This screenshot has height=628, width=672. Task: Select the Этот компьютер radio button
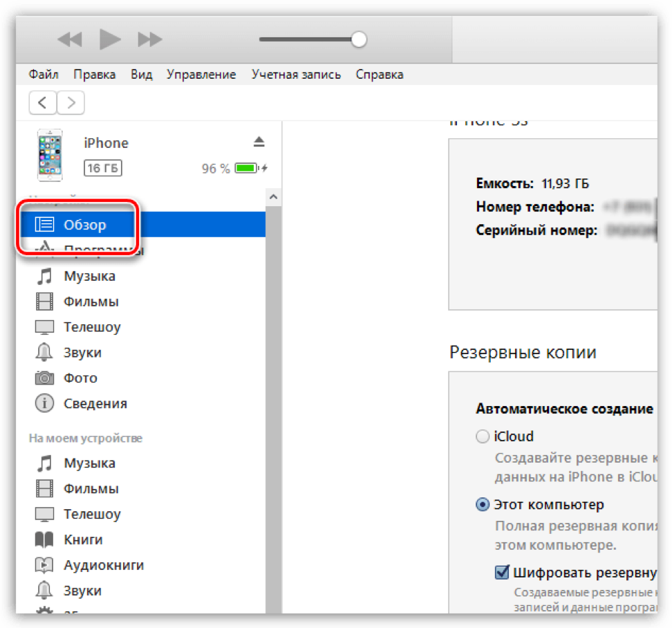click(483, 504)
